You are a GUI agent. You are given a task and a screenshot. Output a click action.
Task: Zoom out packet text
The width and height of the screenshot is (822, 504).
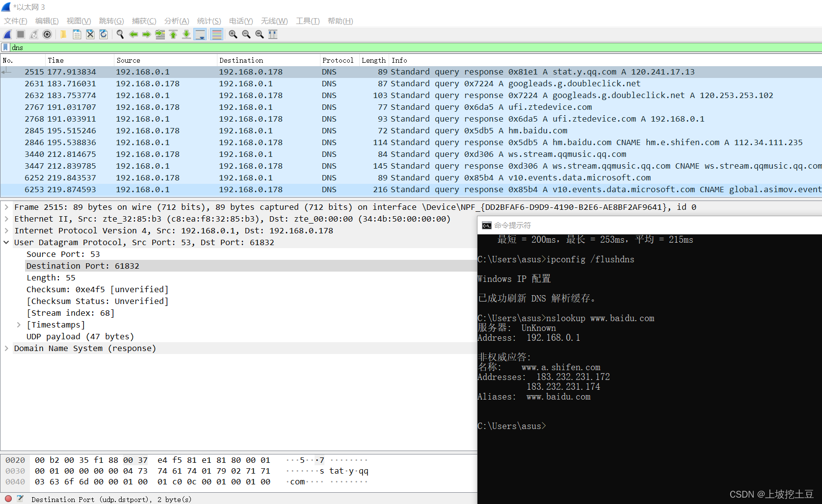[246, 34]
